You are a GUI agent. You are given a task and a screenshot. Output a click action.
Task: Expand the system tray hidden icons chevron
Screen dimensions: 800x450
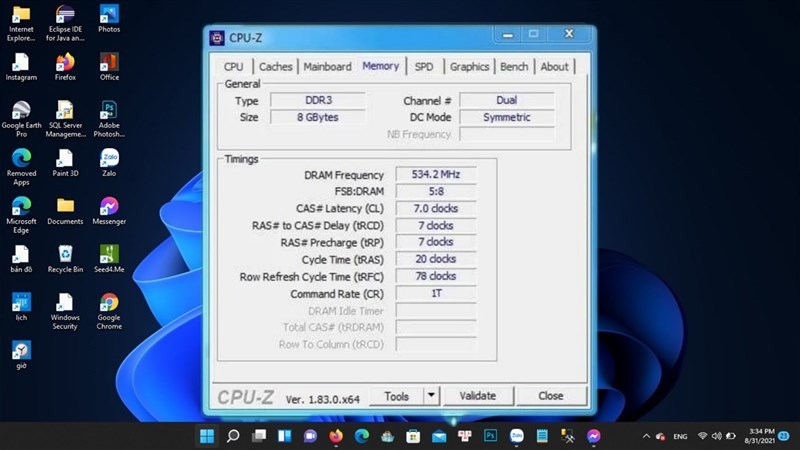coord(646,436)
